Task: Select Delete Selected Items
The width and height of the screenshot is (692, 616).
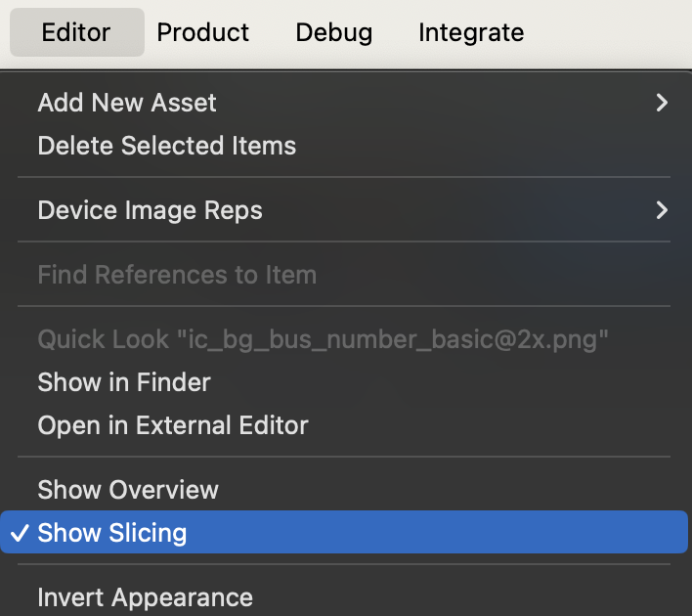Action: click(166, 146)
